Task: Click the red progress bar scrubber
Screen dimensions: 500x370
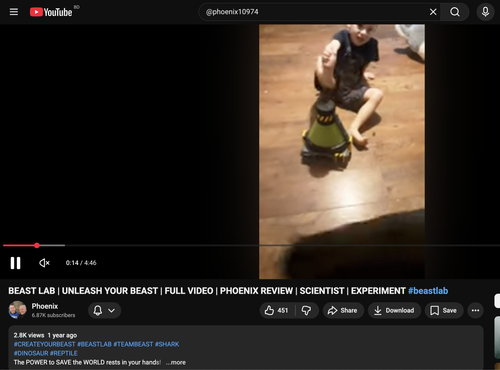Action: (37, 245)
